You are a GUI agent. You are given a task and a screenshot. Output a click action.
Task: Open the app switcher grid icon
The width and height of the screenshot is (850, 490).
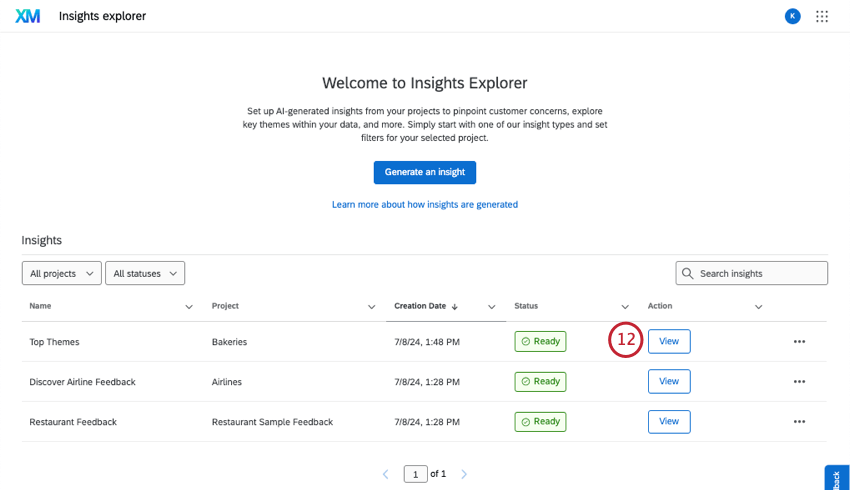click(822, 16)
